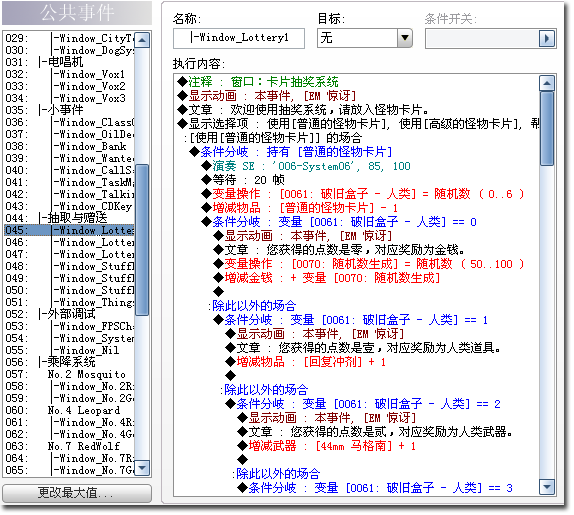This screenshot has width=574, height=515.
Task: Select event 035 小事件
Action: tap(70, 110)
